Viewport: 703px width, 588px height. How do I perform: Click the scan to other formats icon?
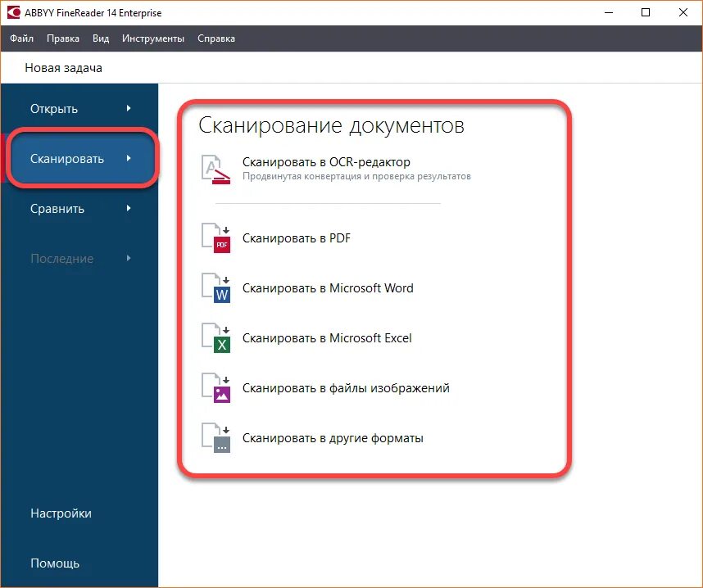215,438
